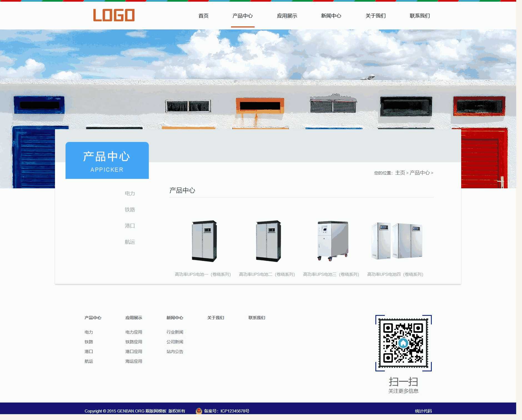Open the 高功率UPS电池二 (卷绕系列) title link

pos(267,274)
